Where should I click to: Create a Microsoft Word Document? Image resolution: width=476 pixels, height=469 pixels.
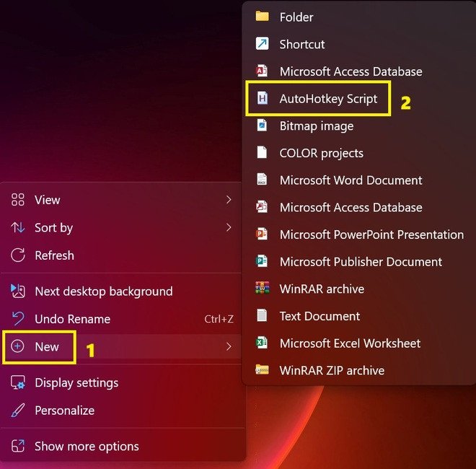[358, 180]
